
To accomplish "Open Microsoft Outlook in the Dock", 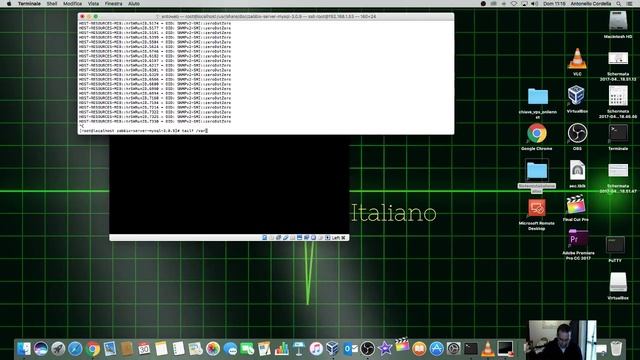I will (350, 349).
